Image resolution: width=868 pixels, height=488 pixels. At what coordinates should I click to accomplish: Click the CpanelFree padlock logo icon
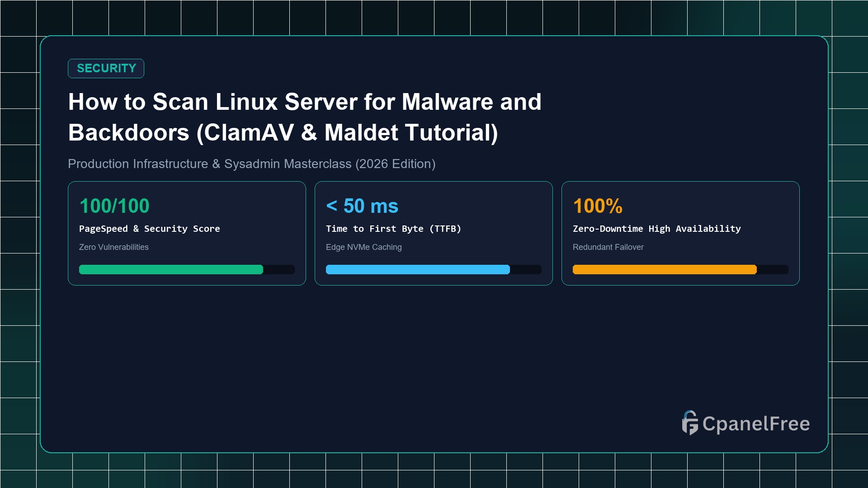(x=690, y=423)
